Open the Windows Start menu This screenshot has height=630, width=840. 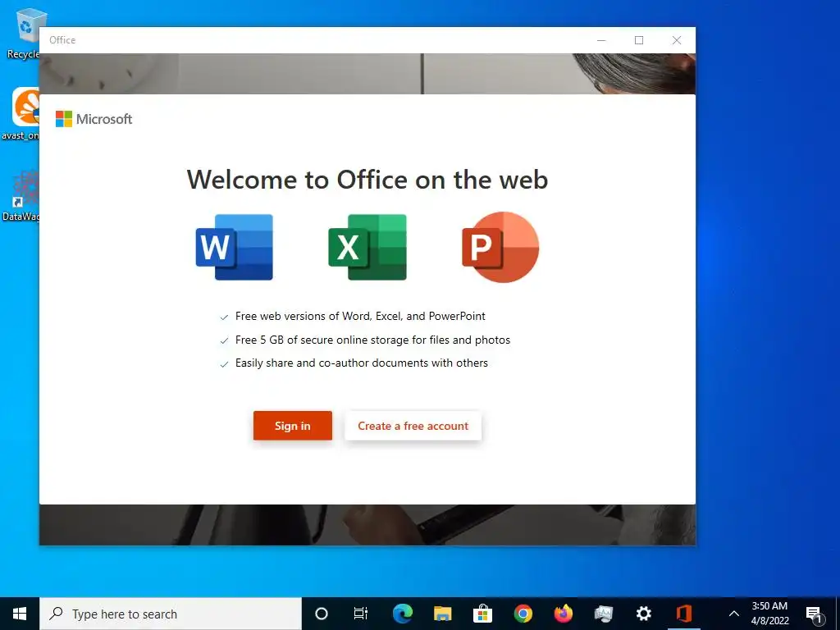coord(20,614)
